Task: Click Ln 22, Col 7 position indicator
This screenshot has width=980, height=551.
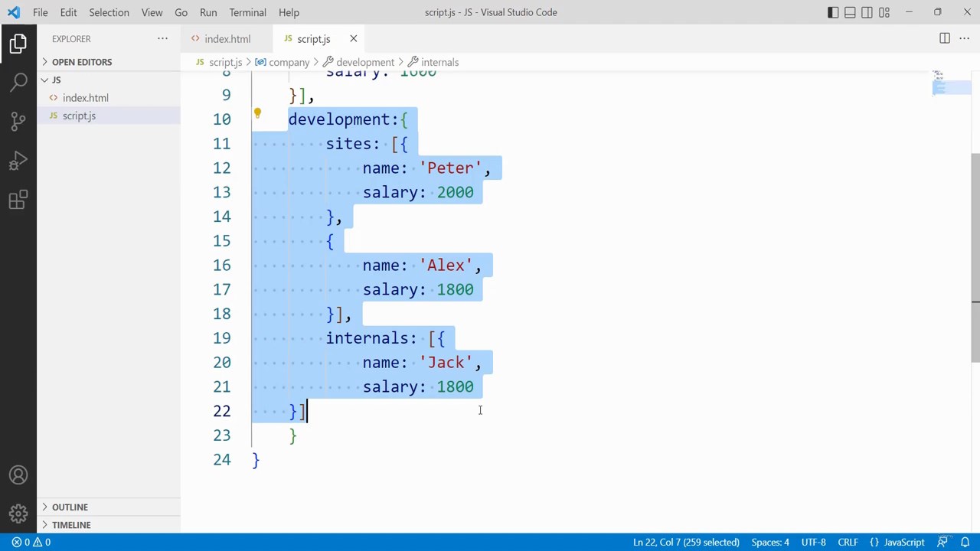Action: click(686, 542)
